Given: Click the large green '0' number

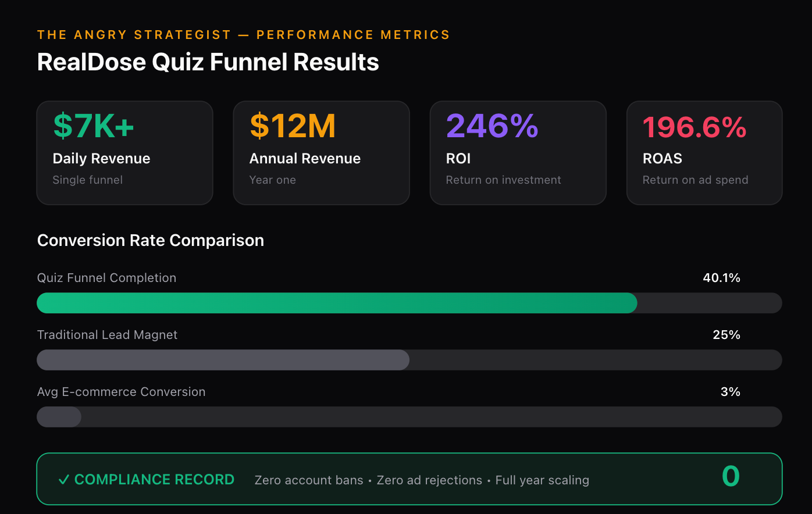Looking at the screenshot, I should pyautogui.click(x=731, y=477).
